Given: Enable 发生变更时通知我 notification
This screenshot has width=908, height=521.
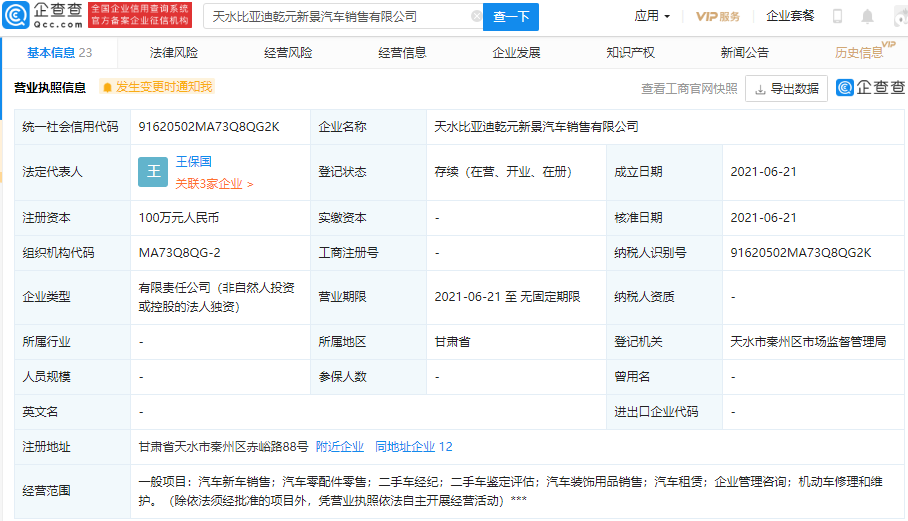Looking at the screenshot, I should (156, 87).
